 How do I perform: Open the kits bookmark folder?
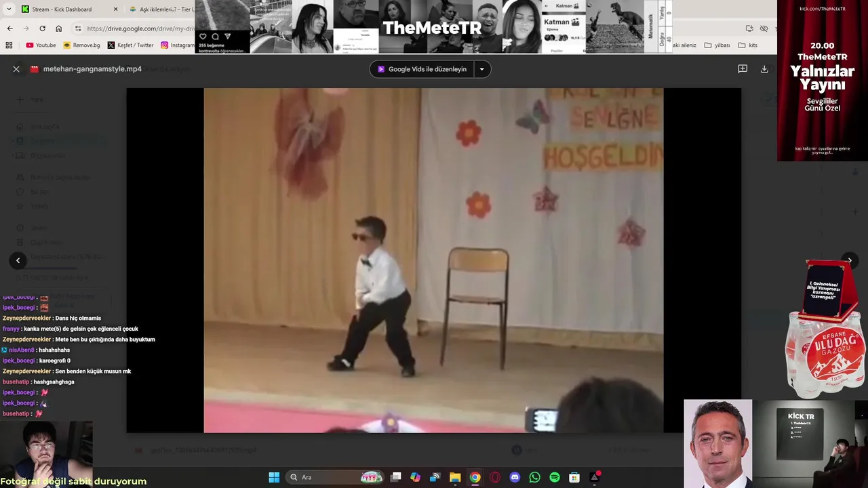click(748, 45)
